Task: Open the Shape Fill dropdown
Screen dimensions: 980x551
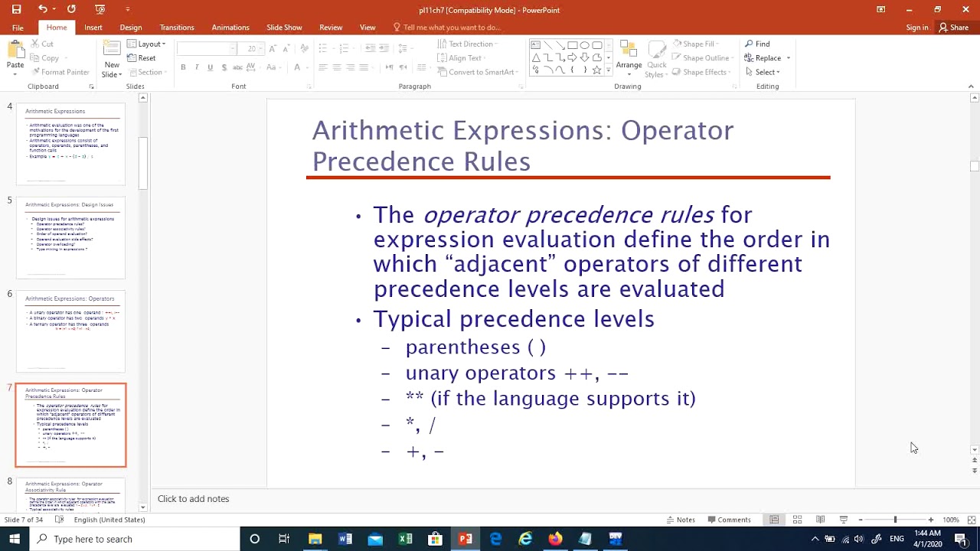Action: [696, 44]
